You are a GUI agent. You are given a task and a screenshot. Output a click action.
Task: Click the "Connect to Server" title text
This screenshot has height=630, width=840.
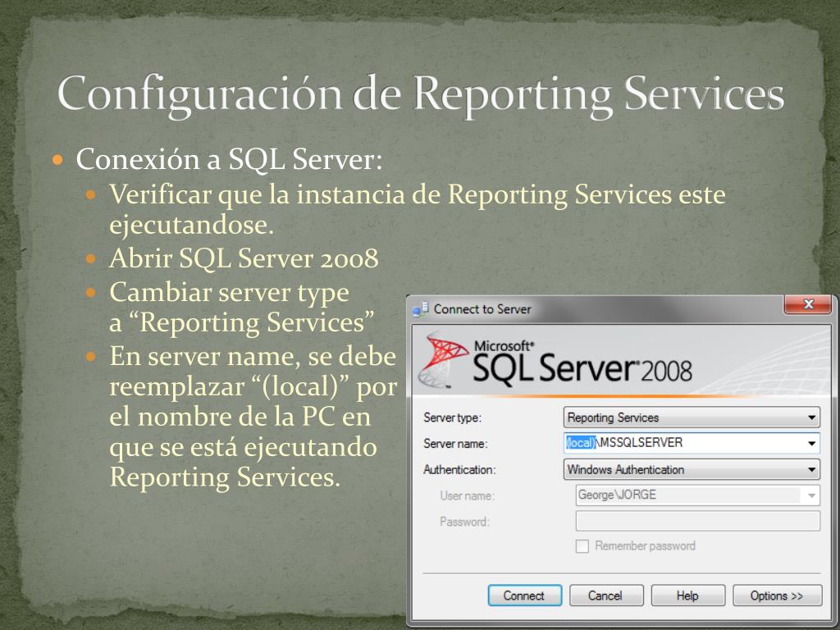482,309
